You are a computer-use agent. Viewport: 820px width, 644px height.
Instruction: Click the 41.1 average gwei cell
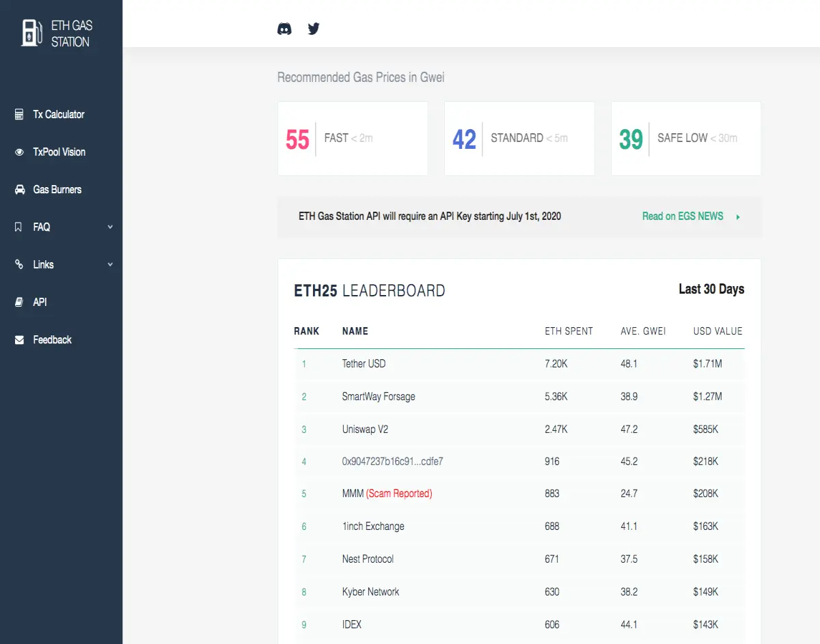(x=629, y=527)
